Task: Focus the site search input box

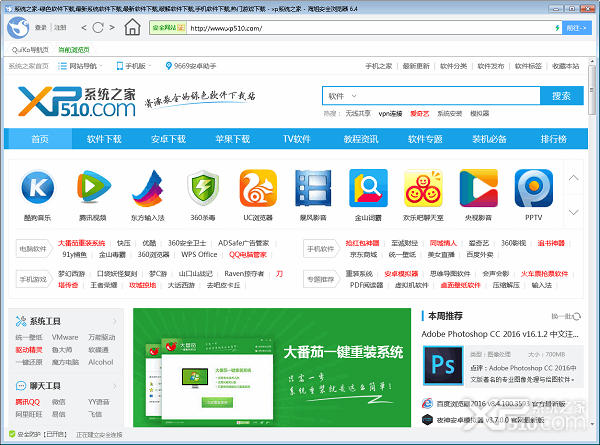Action: click(x=451, y=96)
